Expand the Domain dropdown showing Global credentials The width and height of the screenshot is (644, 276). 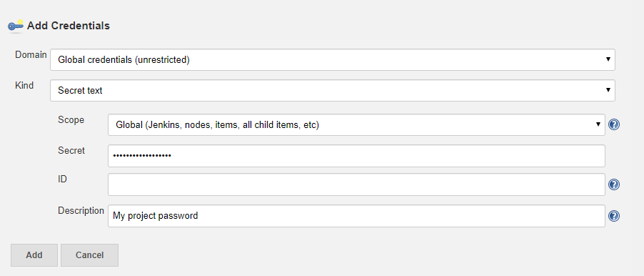click(333, 59)
